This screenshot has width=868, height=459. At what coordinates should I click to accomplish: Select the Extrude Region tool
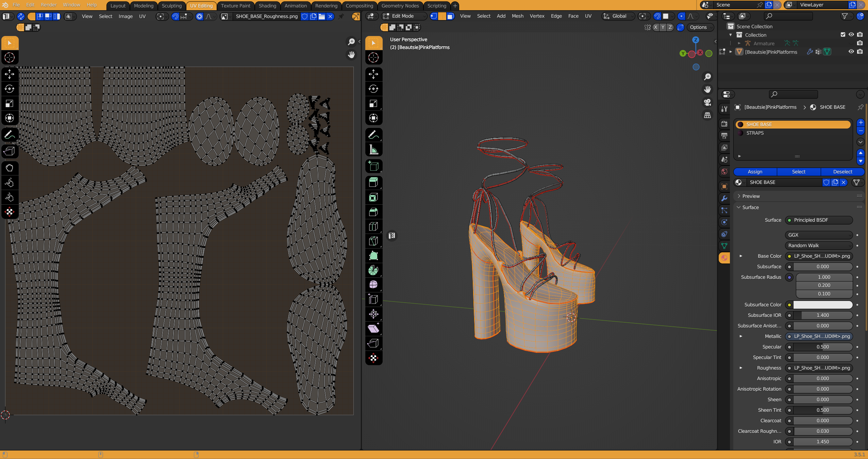tap(373, 183)
